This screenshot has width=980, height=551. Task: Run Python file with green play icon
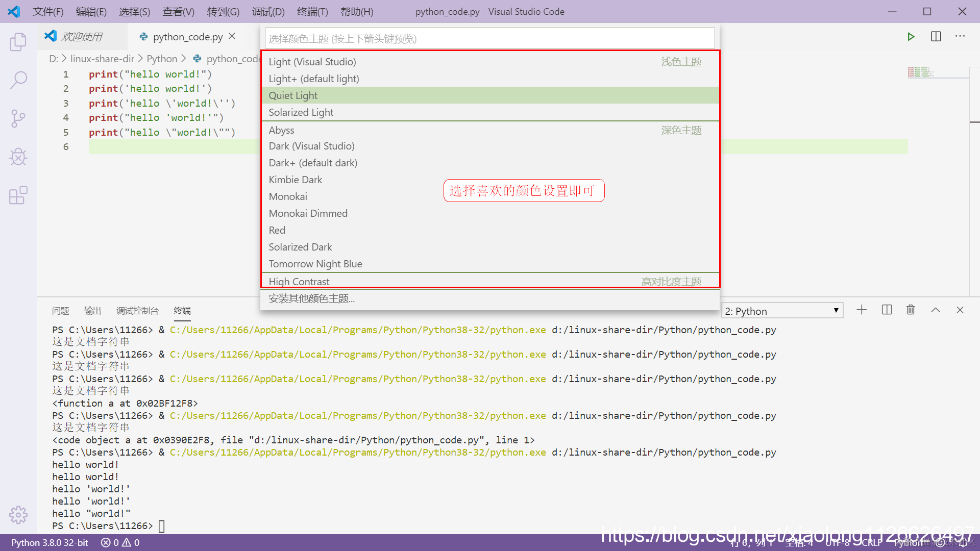[911, 37]
